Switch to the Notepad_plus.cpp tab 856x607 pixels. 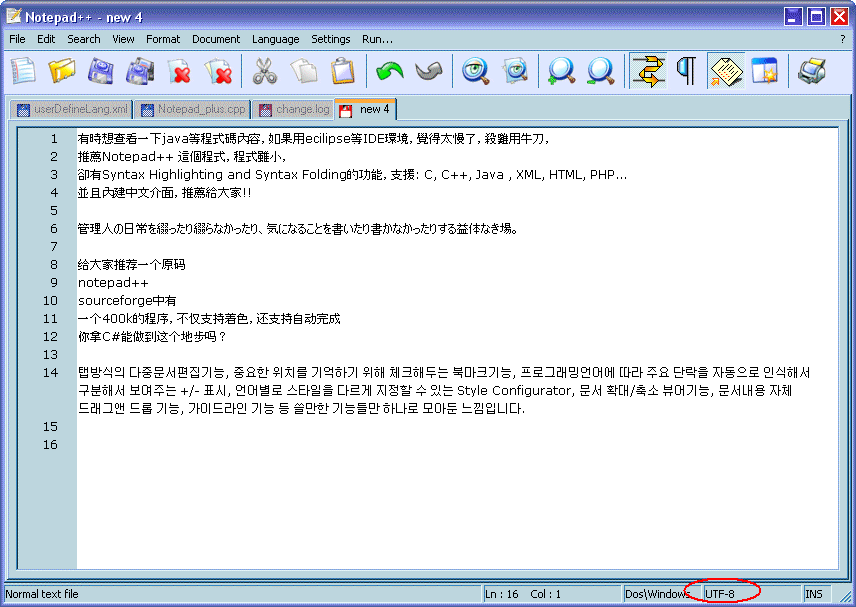[x=193, y=110]
